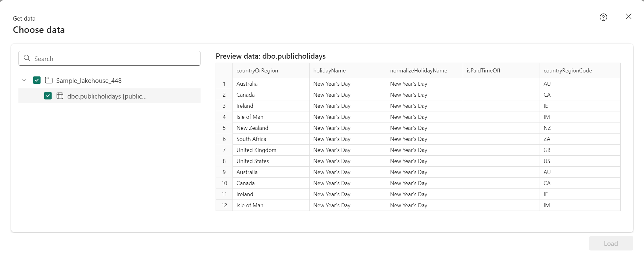Uncheck the dbo.publicholidays table checkbox

[x=48, y=96]
